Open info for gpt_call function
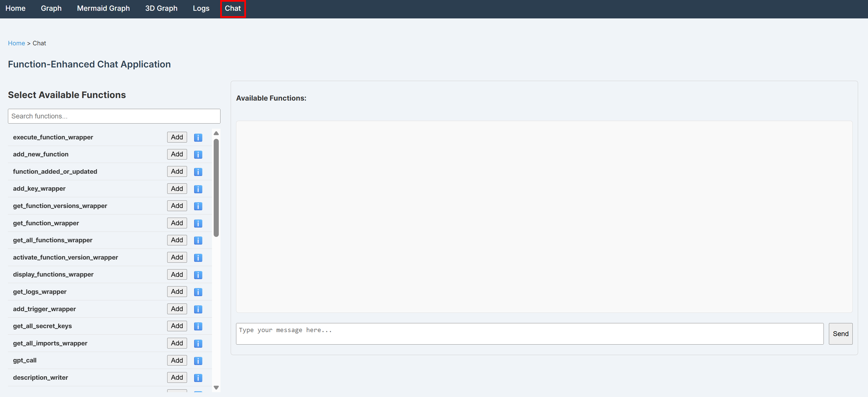Viewport: 868px width, 397px height. point(198,360)
